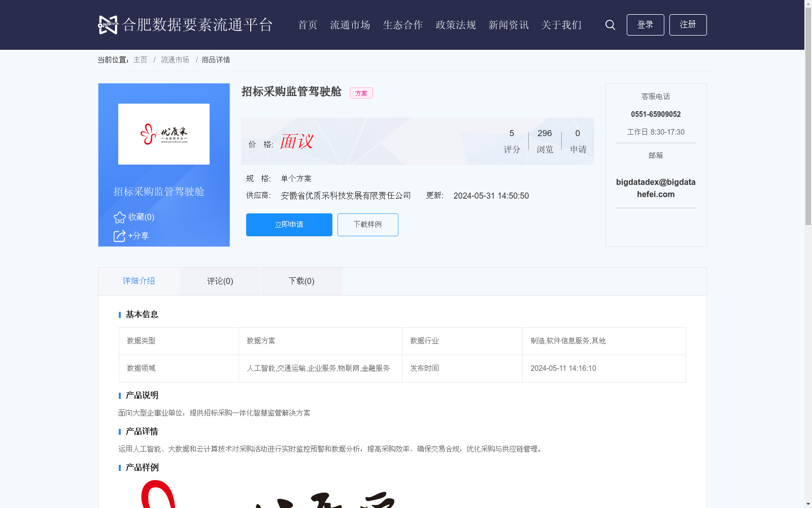Open 政策法规 navigation item
This screenshot has width=812, height=508.
click(456, 25)
